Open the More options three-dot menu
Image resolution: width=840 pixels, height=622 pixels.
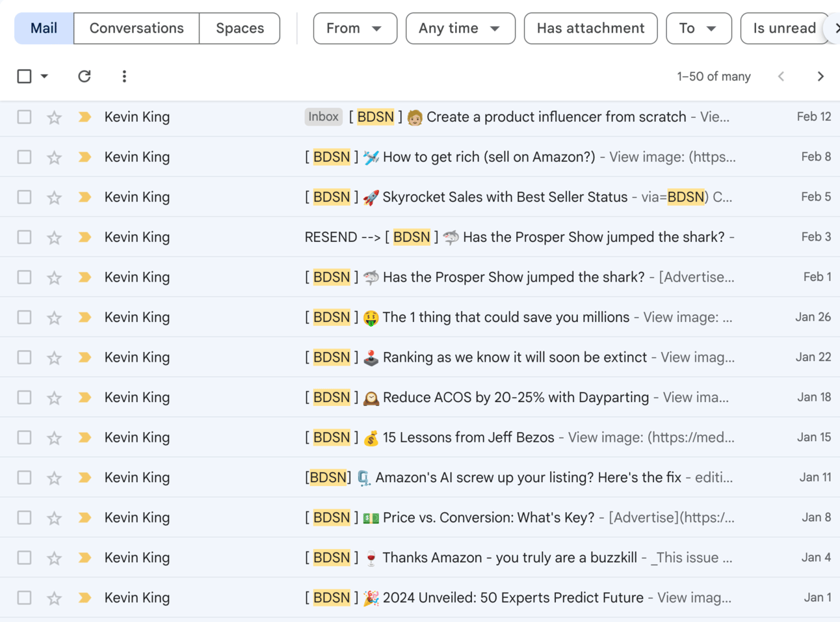coord(124,76)
